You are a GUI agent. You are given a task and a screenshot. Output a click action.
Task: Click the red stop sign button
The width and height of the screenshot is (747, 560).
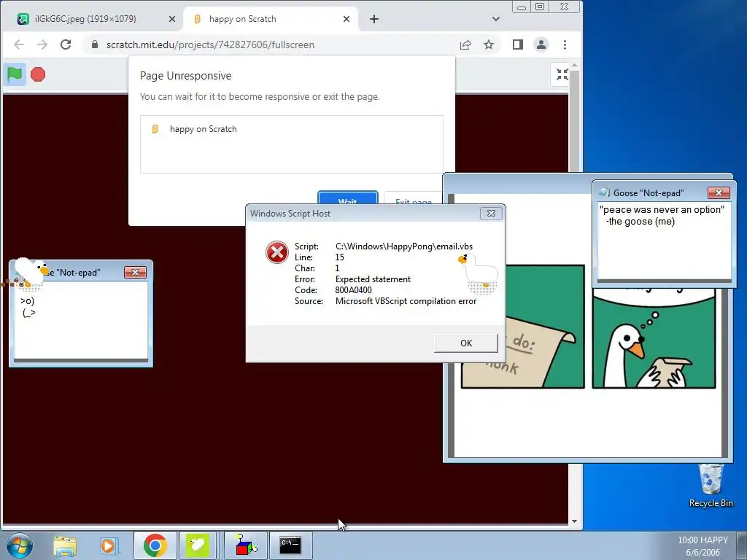[38, 74]
